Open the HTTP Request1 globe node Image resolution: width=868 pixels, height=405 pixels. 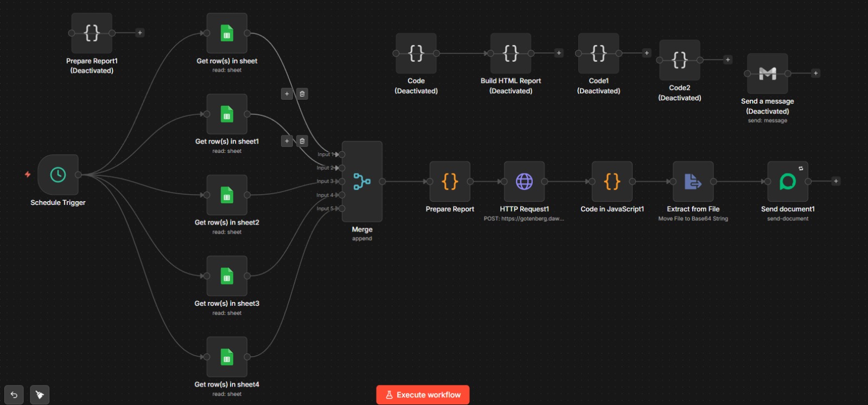(524, 181)
